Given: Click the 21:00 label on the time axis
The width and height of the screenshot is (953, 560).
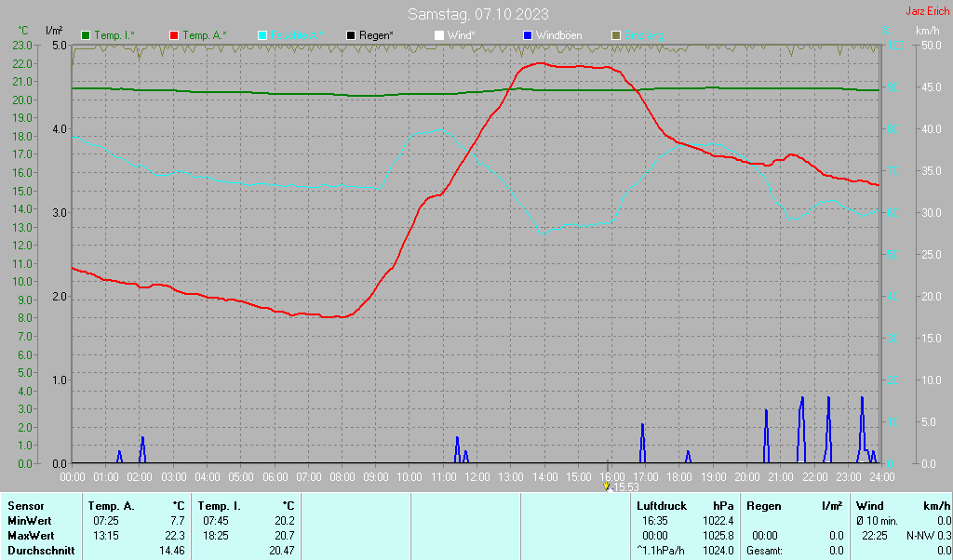Looking at the screenshot, I should pos(781,477).
